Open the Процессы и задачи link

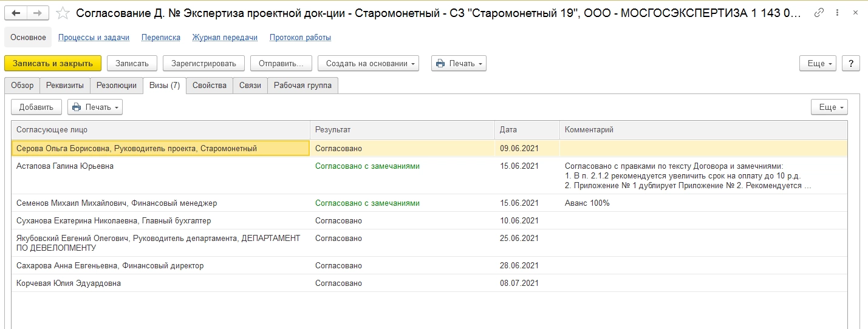94,38
